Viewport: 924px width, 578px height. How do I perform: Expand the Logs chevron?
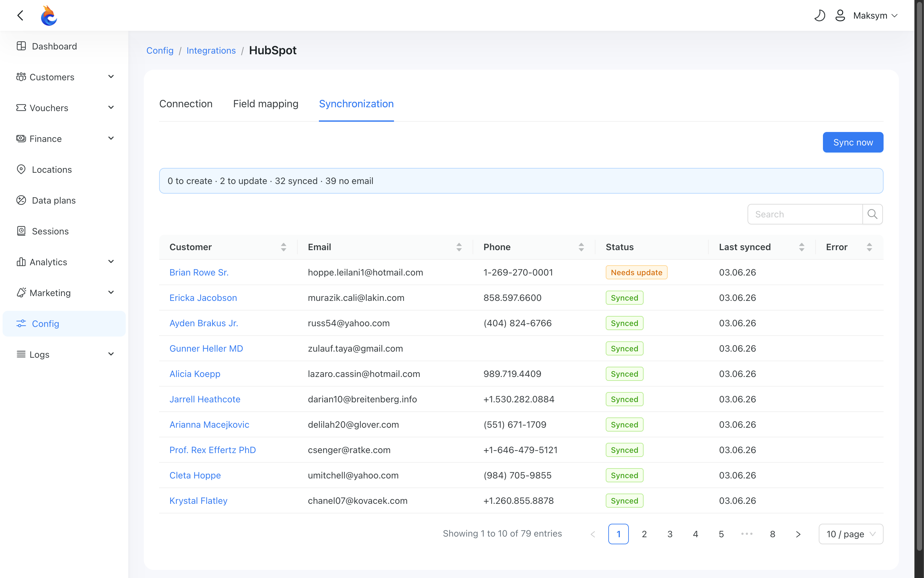tap(111, 355)
